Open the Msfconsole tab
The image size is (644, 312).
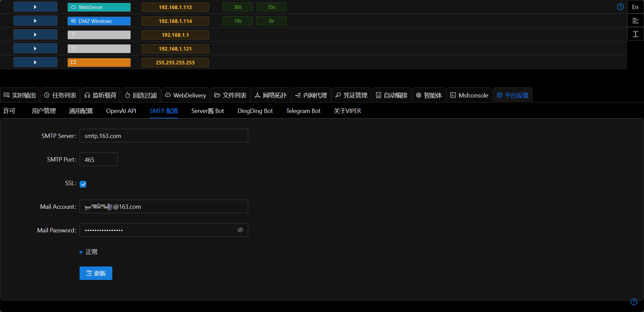(x=469, y=95)
